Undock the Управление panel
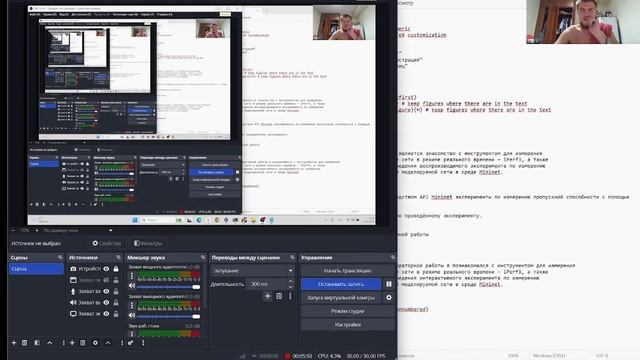The image size is (640, 360). (393, 258)
